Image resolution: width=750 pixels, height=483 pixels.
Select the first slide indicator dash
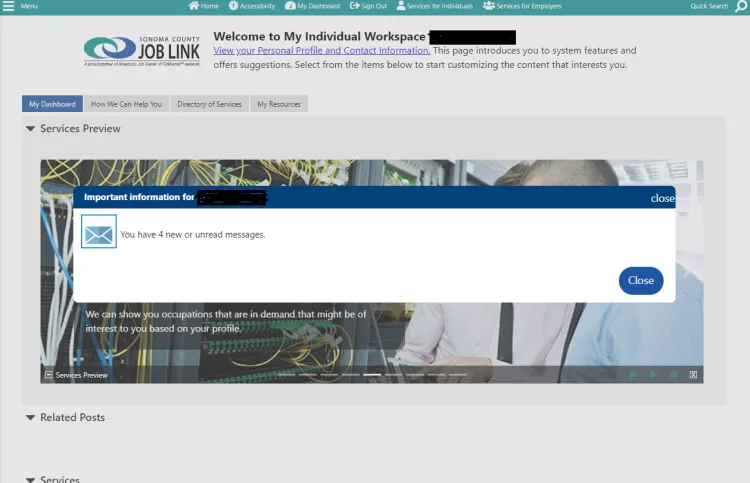click(x=287, y=374)
